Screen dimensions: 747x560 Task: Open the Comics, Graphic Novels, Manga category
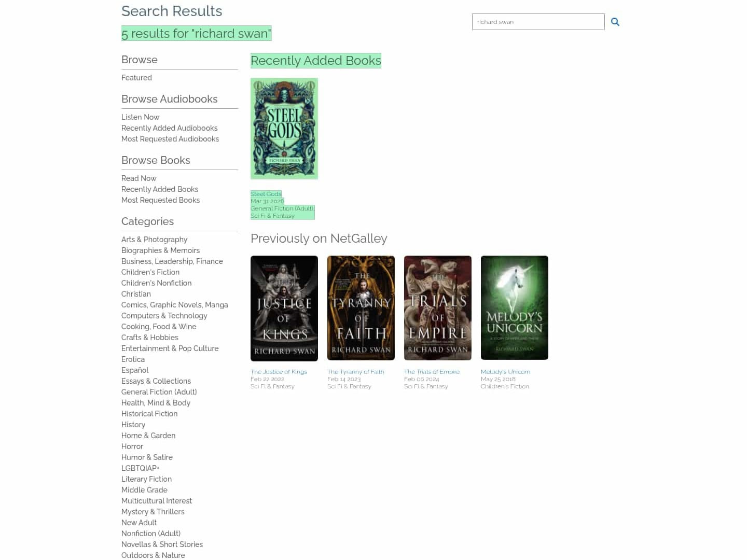click(174, 305)
